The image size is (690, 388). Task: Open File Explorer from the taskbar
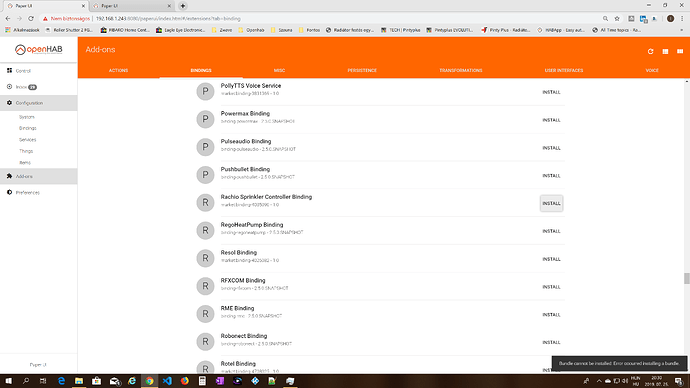(x=79, y=381)
